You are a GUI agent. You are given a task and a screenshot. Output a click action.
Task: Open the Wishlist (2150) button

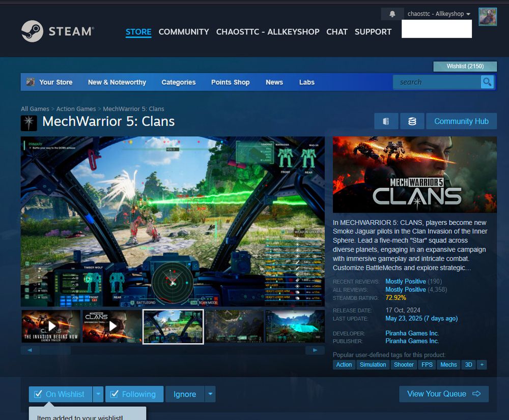point(465,66)
